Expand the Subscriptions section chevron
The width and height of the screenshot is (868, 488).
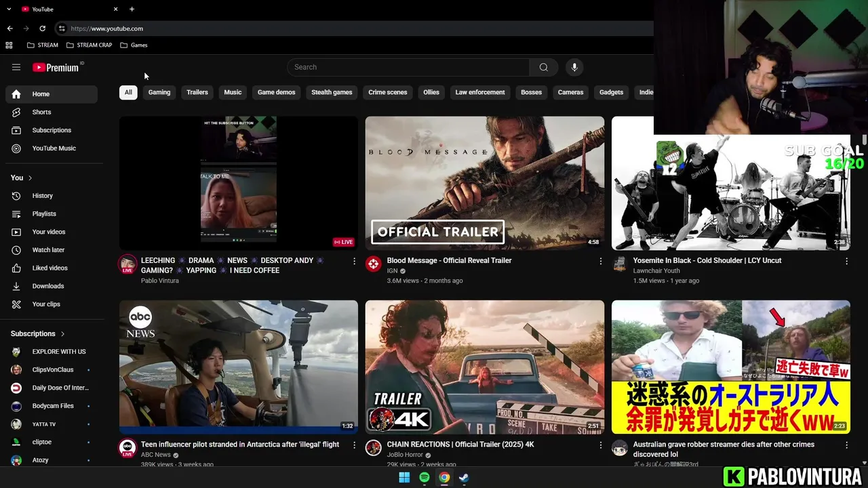[62, 333]
